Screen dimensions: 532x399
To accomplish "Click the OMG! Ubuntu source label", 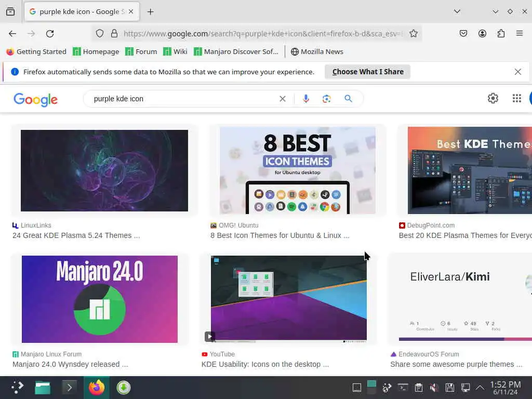I will pos(234,225).
